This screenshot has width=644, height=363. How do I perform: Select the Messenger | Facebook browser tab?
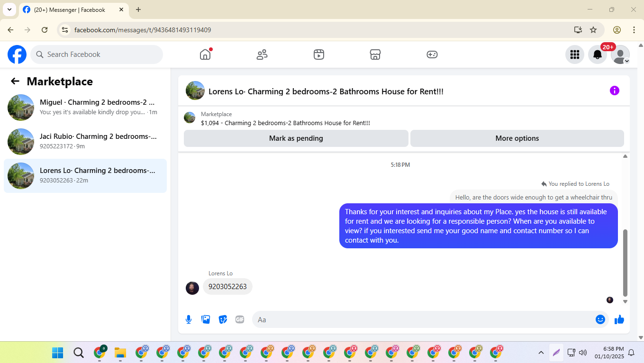(73, 9)
